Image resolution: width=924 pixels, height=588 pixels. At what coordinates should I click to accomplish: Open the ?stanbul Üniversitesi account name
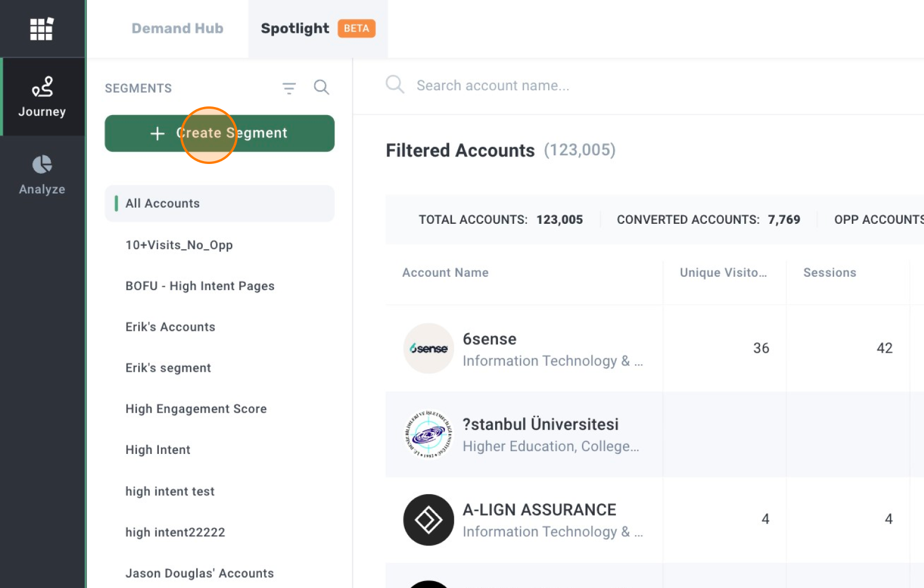pyautogui.click(x=541, y=425)
